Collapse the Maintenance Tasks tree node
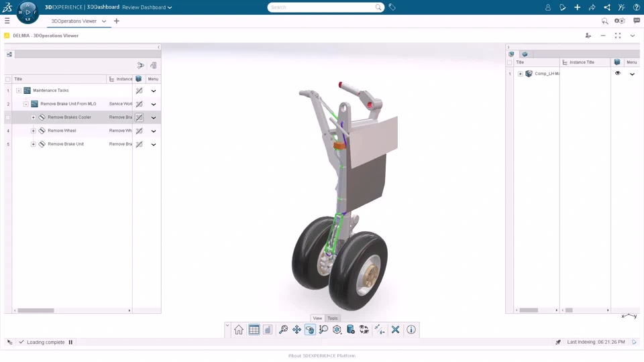This screenshot has height=362, width=644. pos(19,90)
